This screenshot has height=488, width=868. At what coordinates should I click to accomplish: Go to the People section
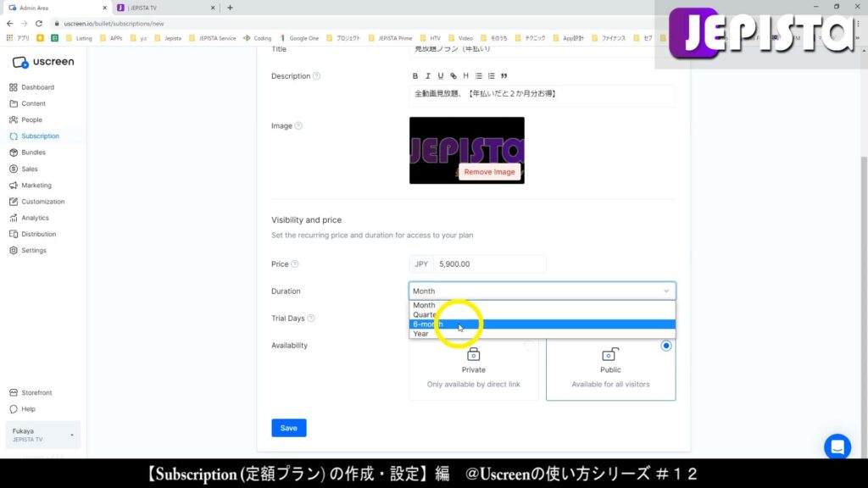point(31,119)
